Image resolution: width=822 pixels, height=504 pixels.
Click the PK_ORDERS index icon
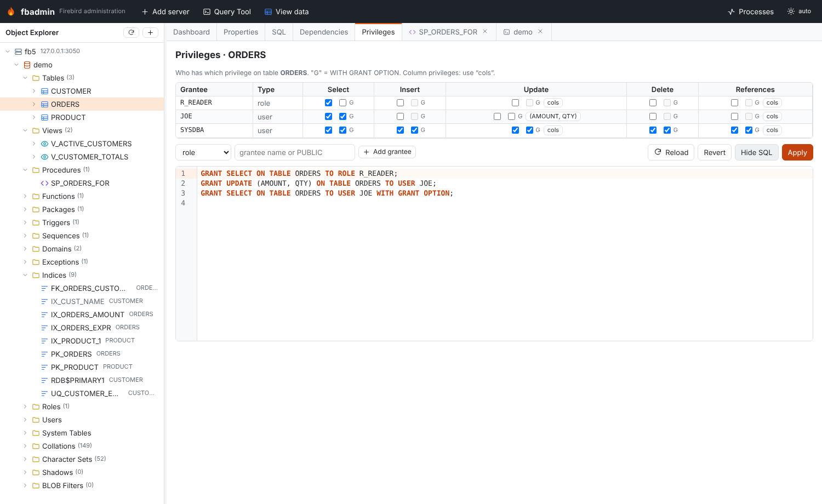[x=44, y=354]
